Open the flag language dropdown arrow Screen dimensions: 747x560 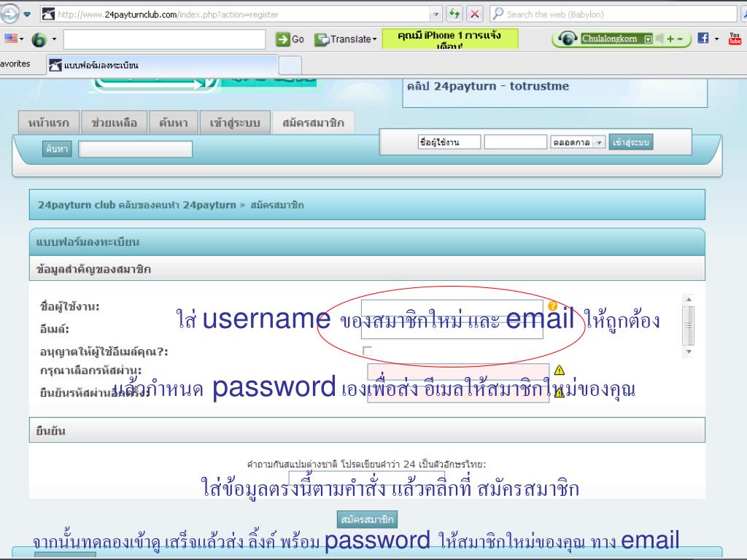(x=21, y=39)
